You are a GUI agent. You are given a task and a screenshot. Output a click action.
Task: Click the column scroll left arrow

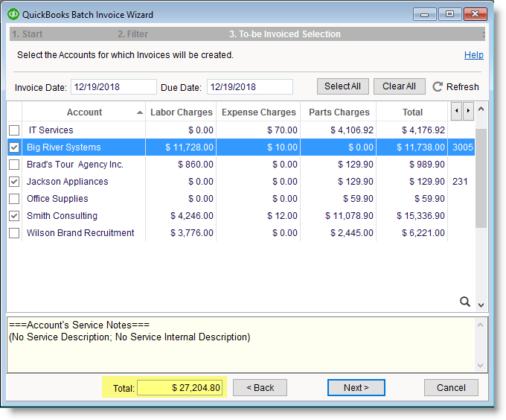456,112
